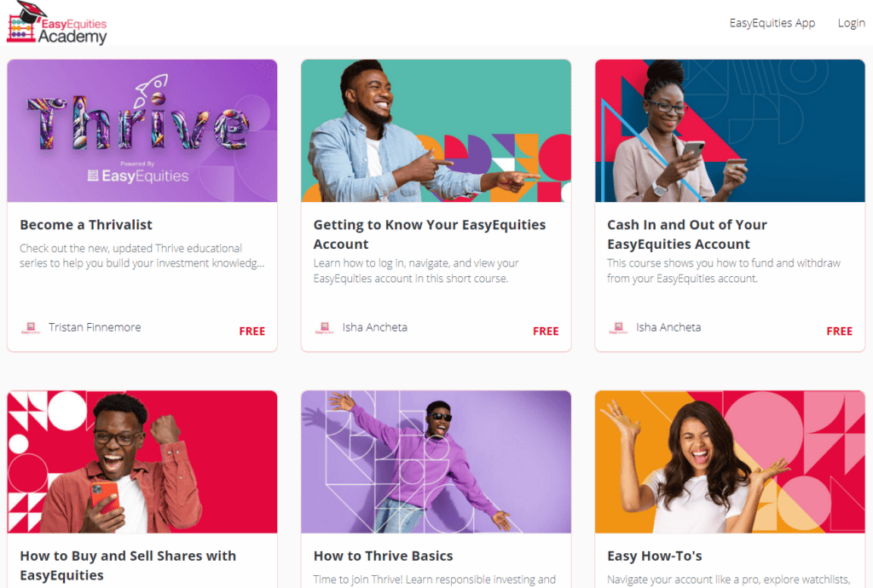Screen dimensions: 873x588
Task: Open the EasyEquities App link
Action: (772, 23)
